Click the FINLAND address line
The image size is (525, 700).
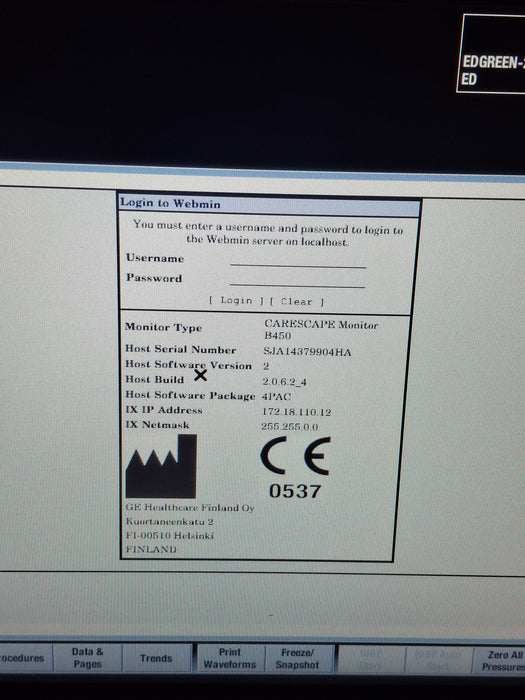pyautogui.click(x=151, y=549)
